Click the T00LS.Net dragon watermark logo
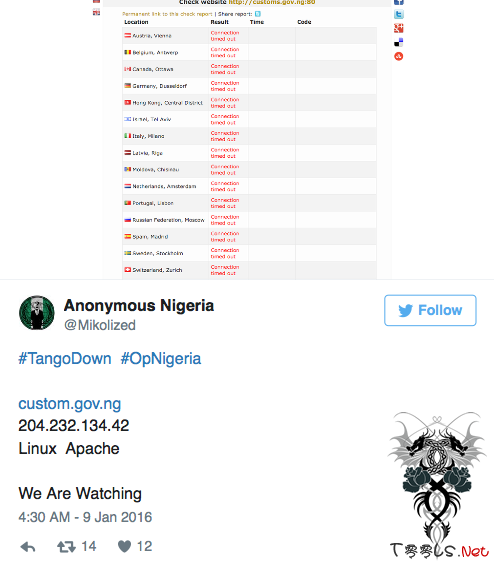The image size is (494, 566). click(x=438, y=486)
